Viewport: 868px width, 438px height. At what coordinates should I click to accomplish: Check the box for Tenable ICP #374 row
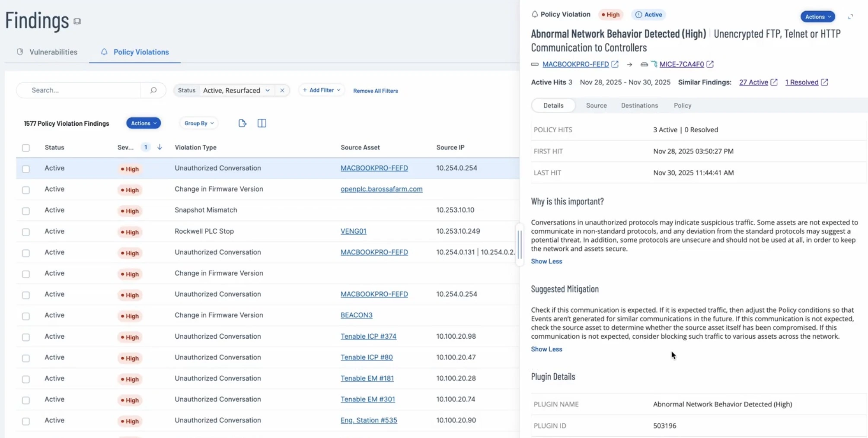pos(26,337)
